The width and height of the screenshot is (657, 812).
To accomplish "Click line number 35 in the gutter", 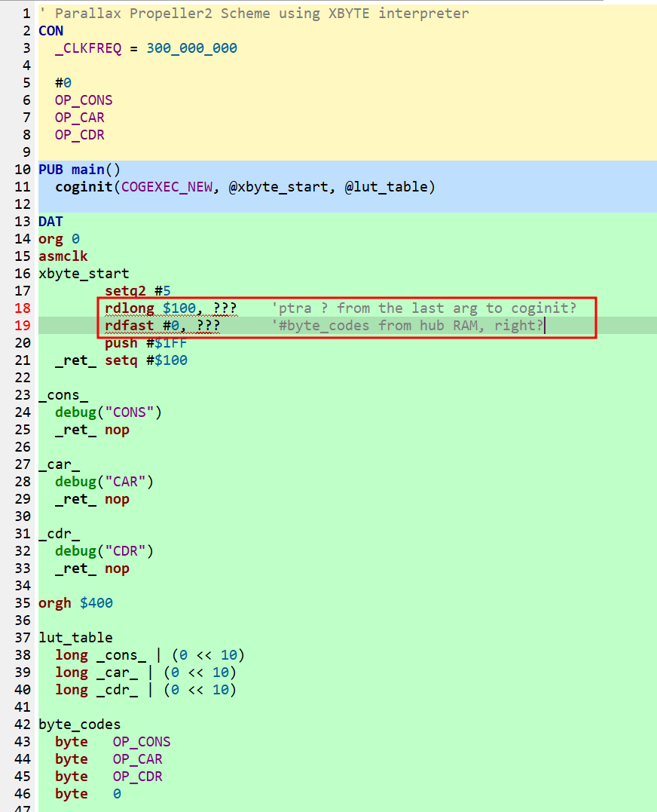I will (x=23, y=603).
